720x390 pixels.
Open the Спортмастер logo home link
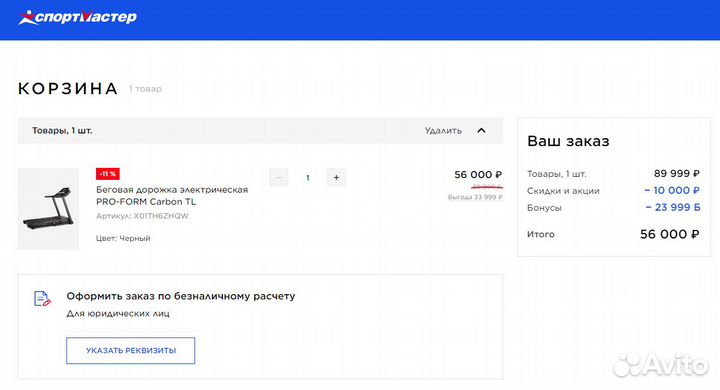[77, 17]
